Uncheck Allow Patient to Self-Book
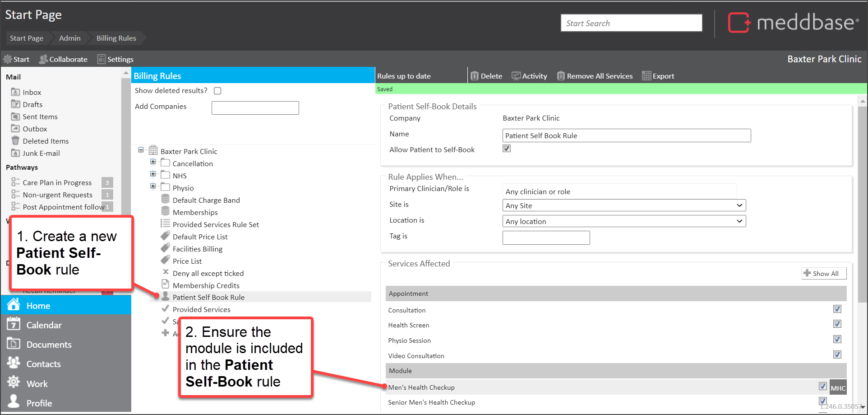This screenshot has height=415, width=868. point(507,149)
